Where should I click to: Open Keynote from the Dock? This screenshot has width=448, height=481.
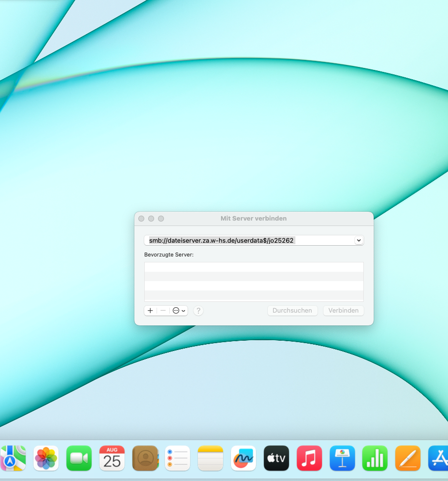(x=343, y=458)
